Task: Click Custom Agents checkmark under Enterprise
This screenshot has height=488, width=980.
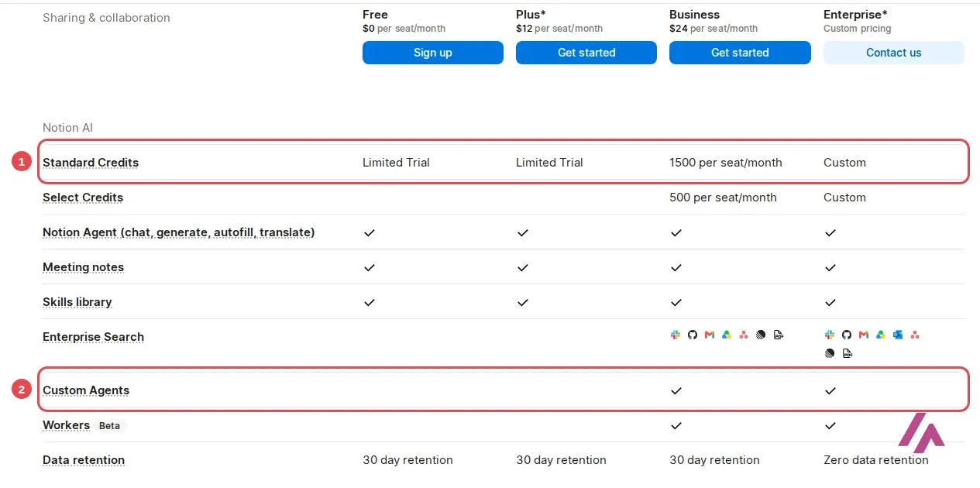Action: click(x=830, y=390)
